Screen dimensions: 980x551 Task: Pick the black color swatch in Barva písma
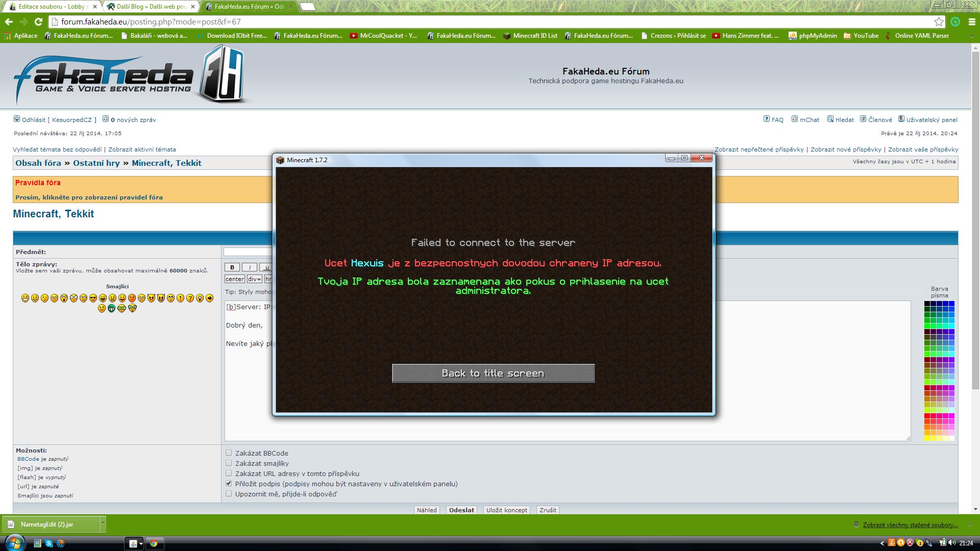click(x=927, y=304)
